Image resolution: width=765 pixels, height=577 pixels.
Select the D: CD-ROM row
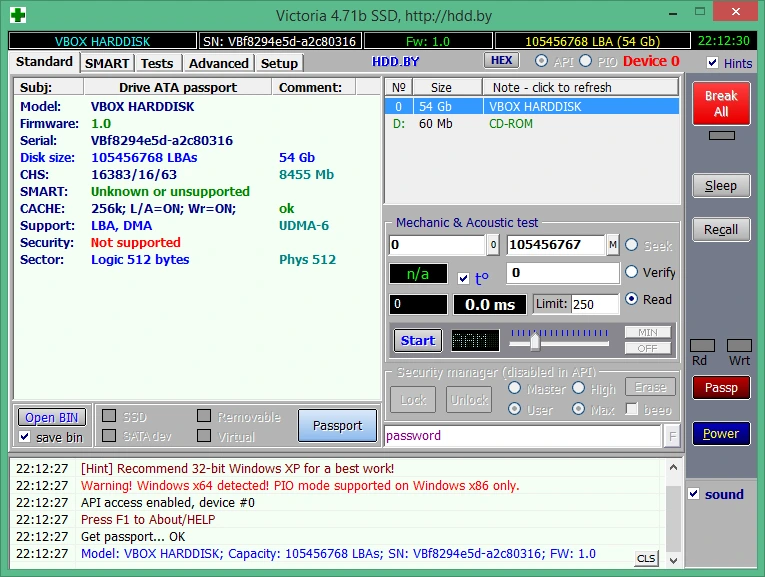click(532, 124)
